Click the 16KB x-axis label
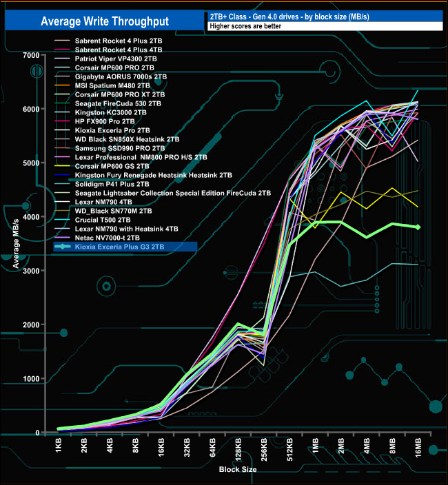This screenshot has height=485, width=448. pos(161,447)
